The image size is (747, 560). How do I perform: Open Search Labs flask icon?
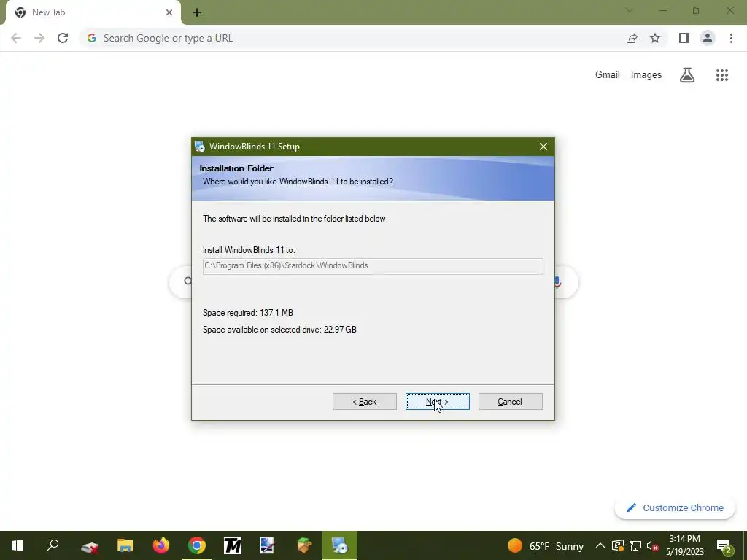point(687,75)
